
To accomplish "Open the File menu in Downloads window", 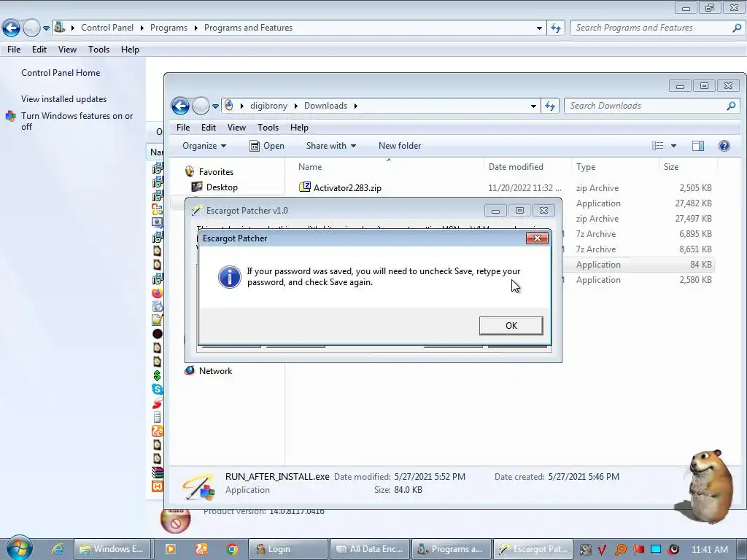I will [x=183, y=128].
